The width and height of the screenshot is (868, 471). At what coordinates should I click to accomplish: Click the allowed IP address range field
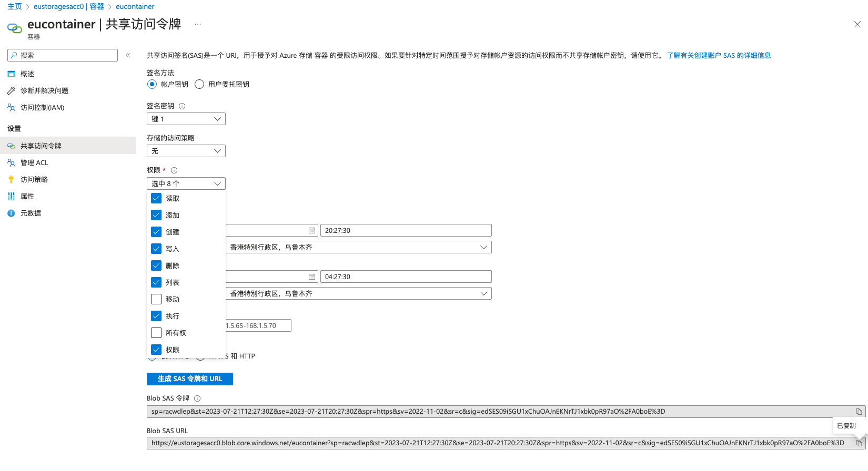point(258,325)
